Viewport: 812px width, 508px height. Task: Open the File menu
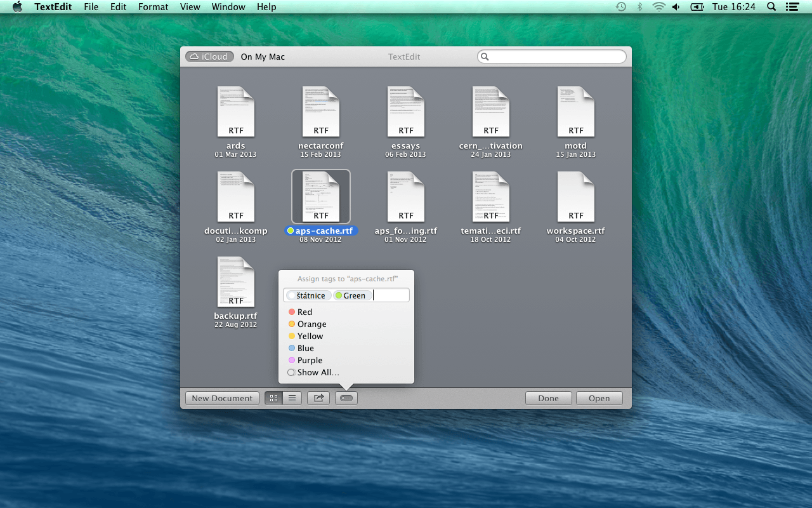pos(91,7)
